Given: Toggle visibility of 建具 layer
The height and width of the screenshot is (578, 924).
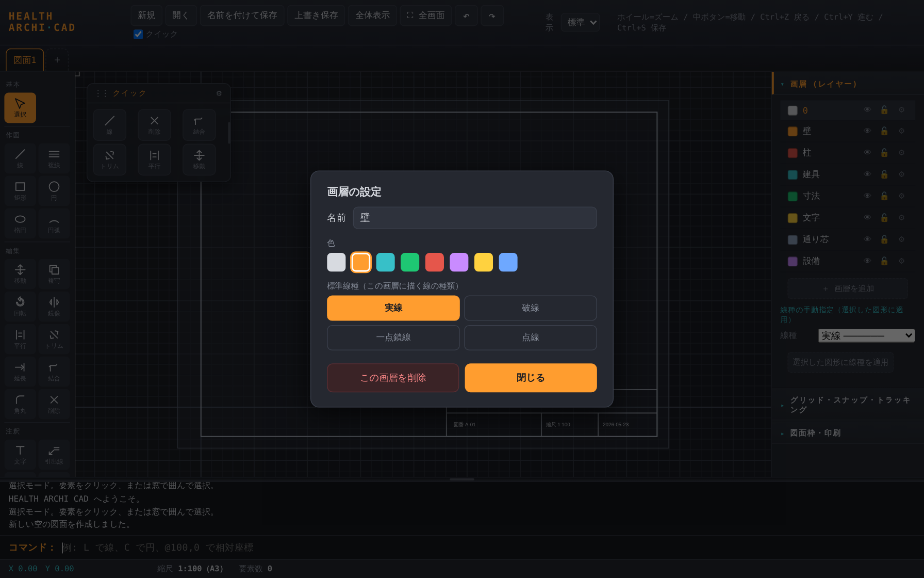Looking at the screenshot, I should coord(867,174).
